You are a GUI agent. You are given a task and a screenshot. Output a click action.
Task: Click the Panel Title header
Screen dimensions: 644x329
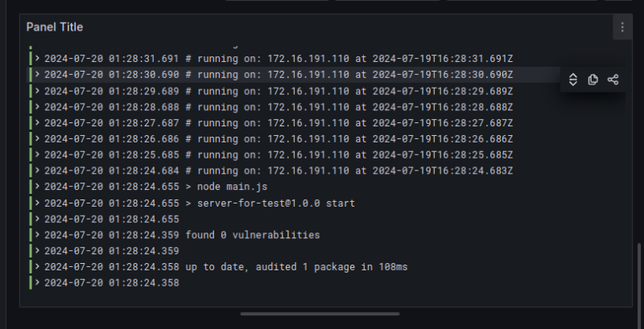(x=55, y=27)
